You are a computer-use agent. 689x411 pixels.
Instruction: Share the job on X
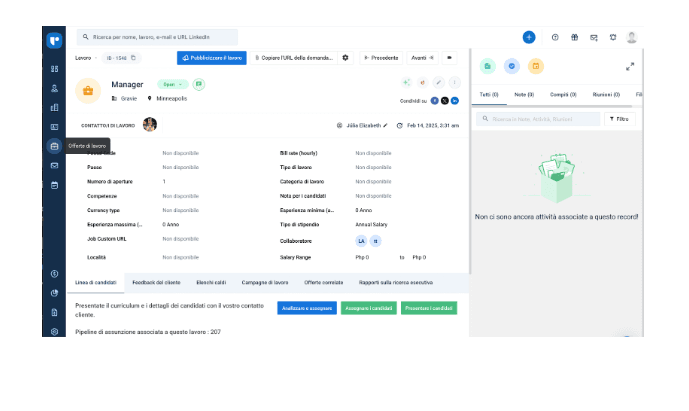[x=445, y=101]
